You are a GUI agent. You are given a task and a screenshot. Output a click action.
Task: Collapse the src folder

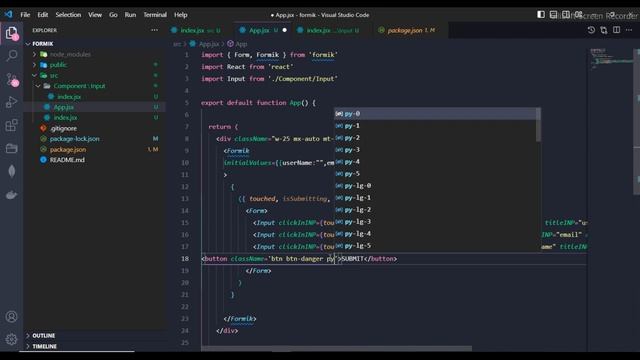[x=34, y=76]
